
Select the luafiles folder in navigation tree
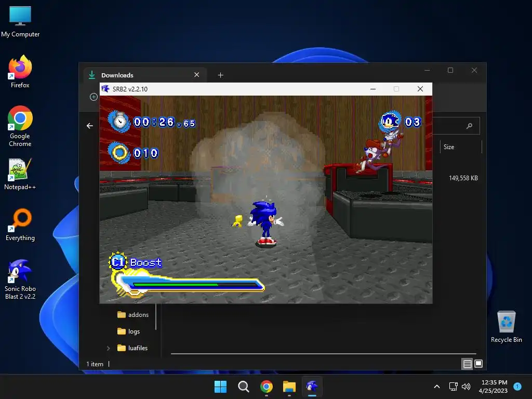coord(132,348)
